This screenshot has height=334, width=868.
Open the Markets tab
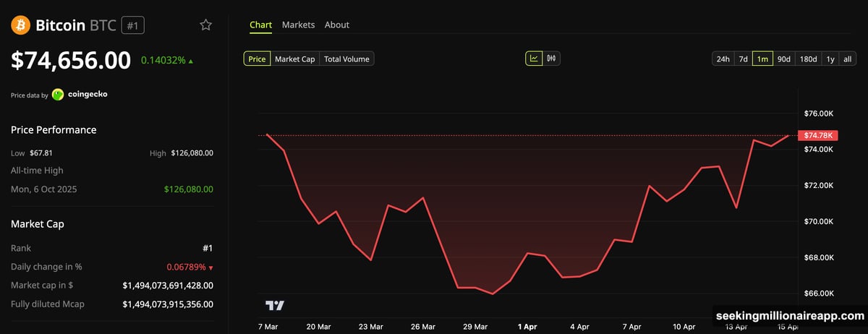tap(298, 25)
